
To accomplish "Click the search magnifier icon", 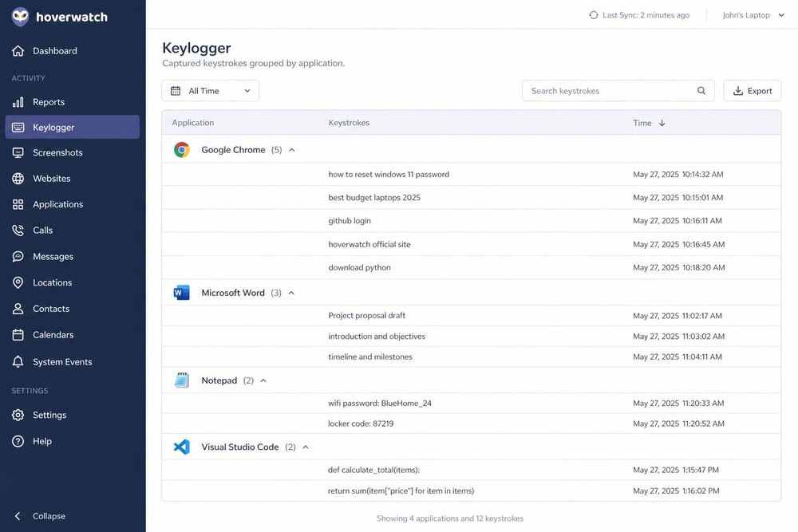I will coord(701,91).
